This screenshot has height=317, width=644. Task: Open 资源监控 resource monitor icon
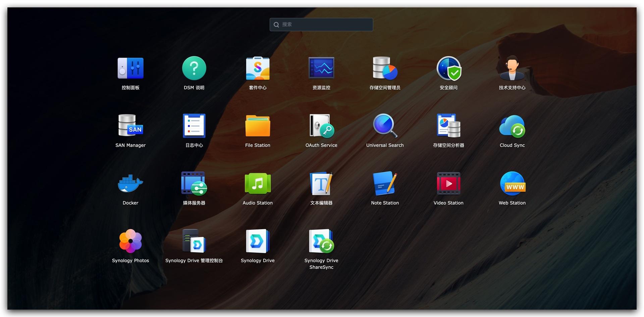321,68
